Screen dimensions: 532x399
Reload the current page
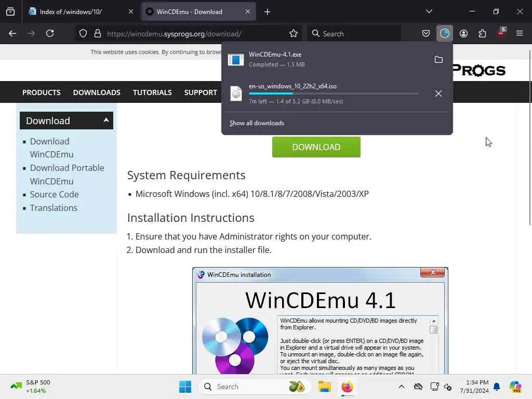[50, 33]
